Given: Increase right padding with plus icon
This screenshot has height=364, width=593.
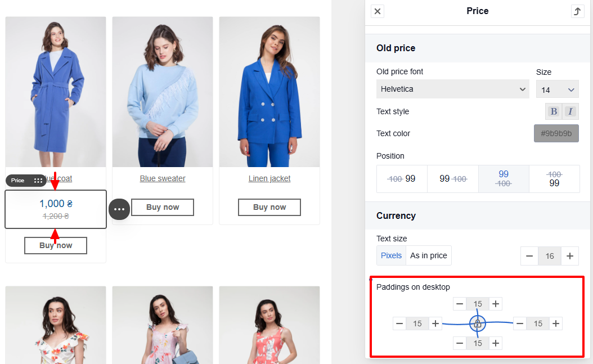Looking at the screenshot, I should [555, 323].
